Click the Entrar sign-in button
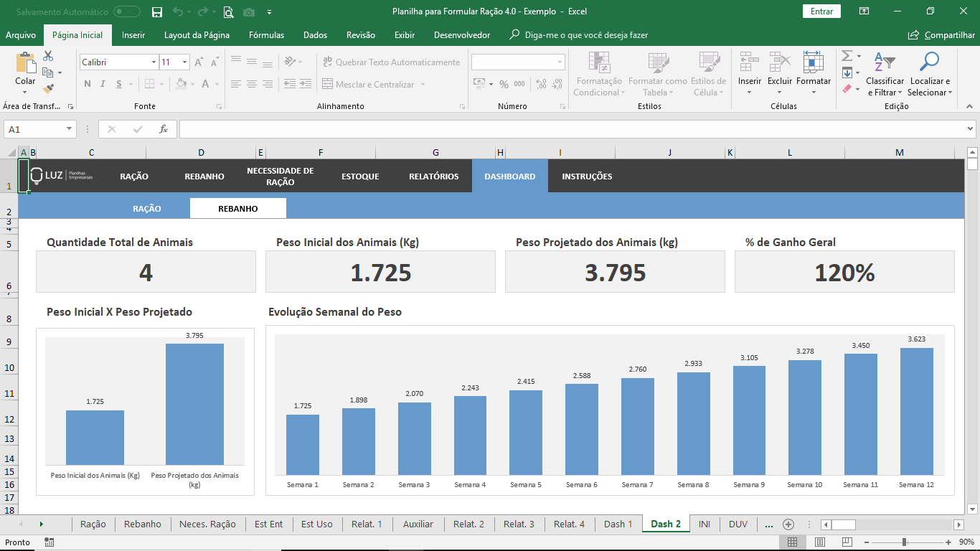 tap(821, 11)
